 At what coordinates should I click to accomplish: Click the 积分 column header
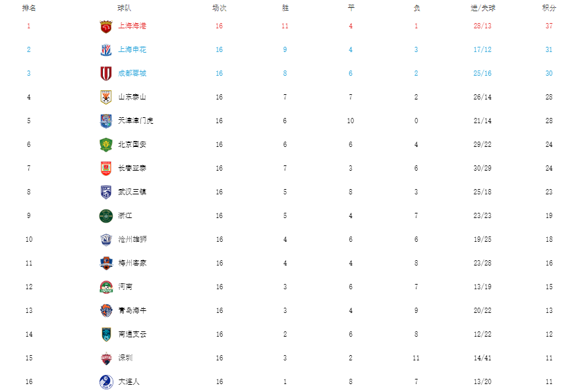pos(549,8)
